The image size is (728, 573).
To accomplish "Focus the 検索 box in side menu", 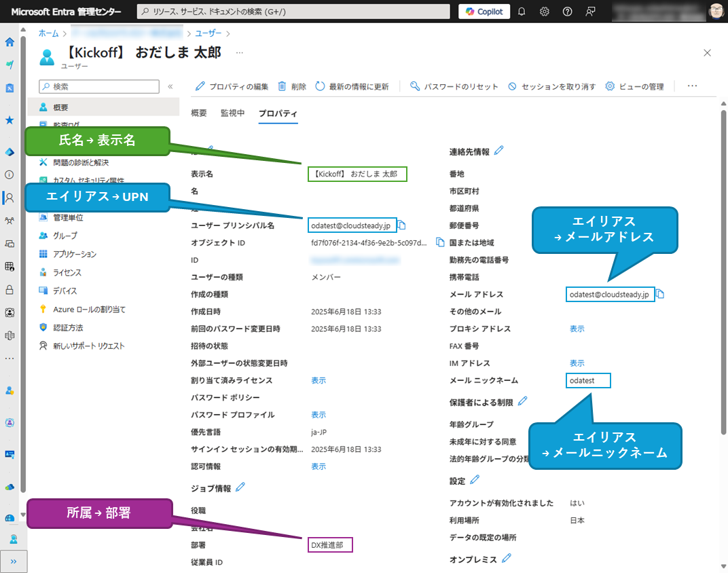I will click(x=99, y=86).
